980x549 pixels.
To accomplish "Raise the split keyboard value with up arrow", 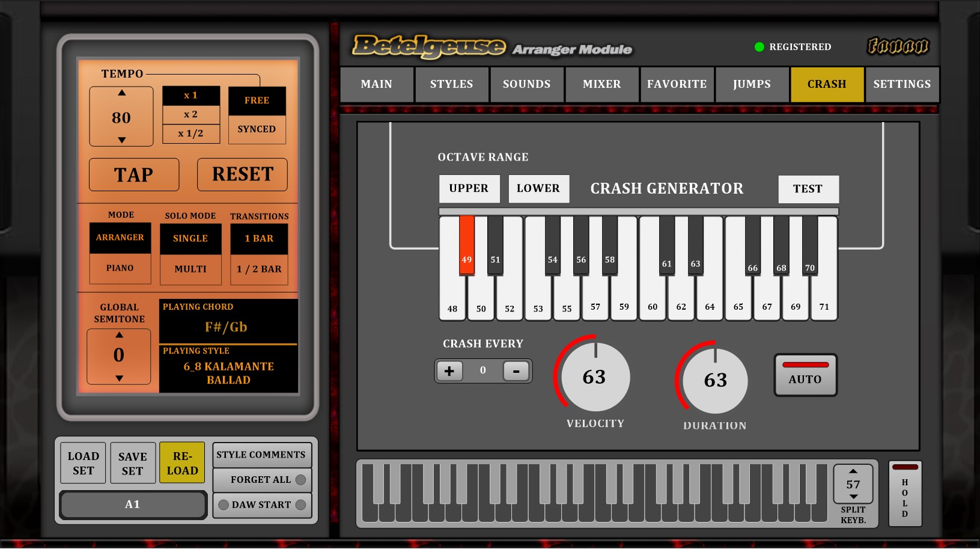I will pos(853,471).
